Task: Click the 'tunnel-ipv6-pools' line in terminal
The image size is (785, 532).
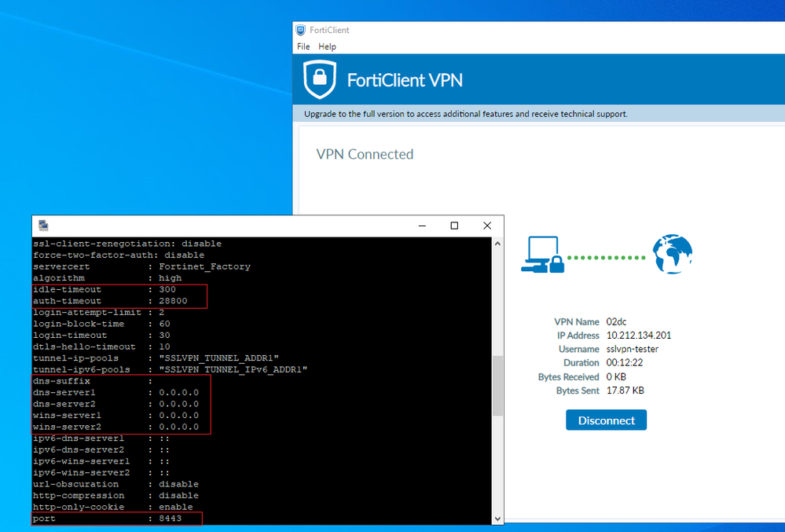Action: 171,369
